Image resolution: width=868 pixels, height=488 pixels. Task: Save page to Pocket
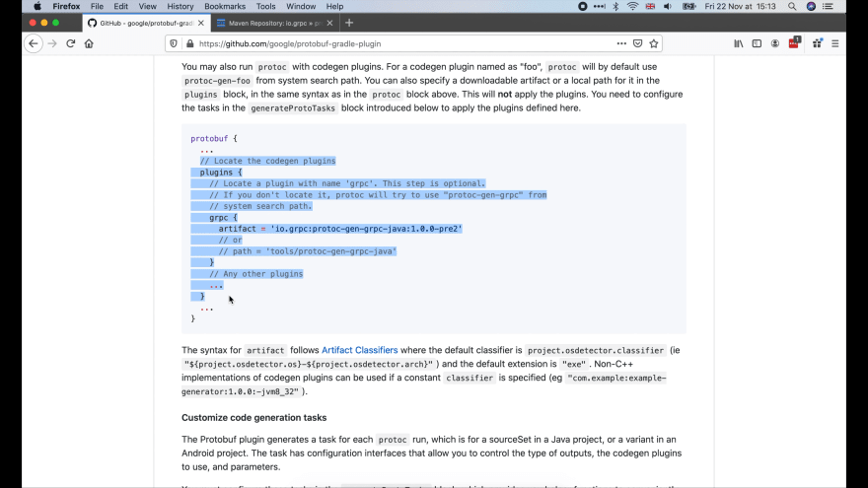click(638, 43)
